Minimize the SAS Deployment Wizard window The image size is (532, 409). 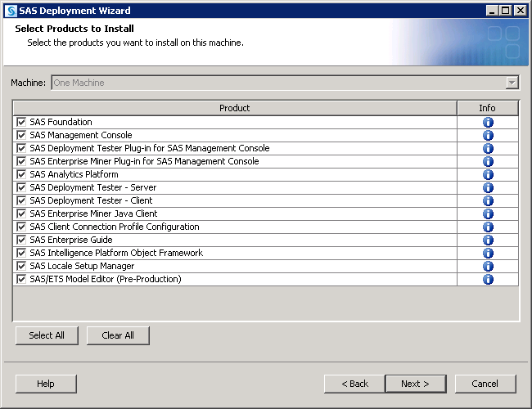(x=492, y=11)
